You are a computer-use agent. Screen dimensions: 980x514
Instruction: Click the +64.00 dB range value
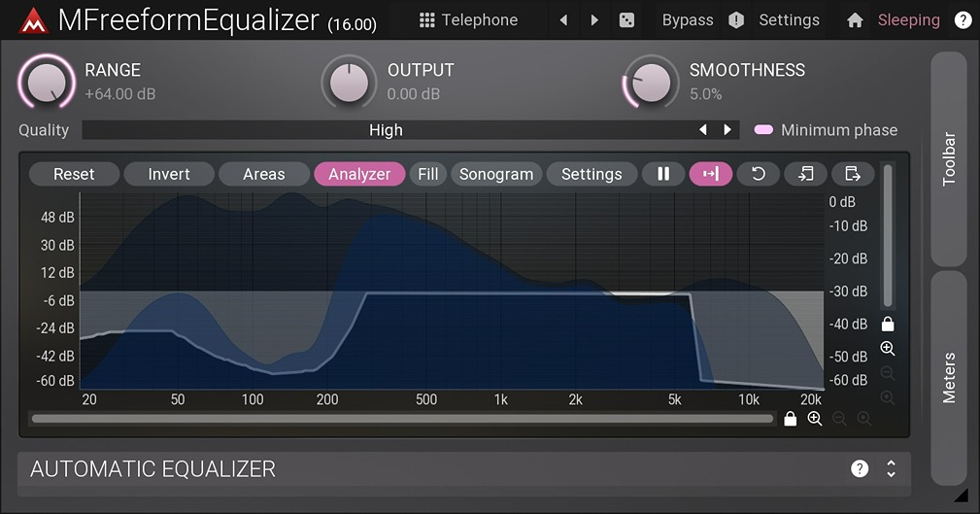coord(120,94)
